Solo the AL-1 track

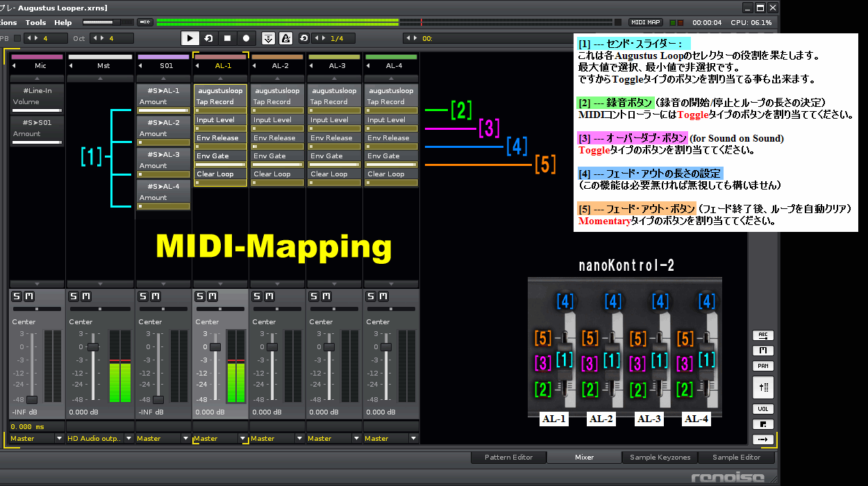pyautogui.click(x=200, y=296)
